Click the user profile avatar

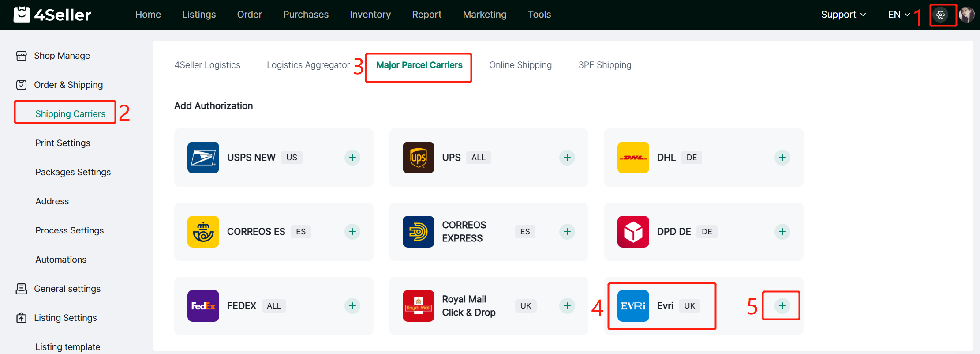point(966,15)
